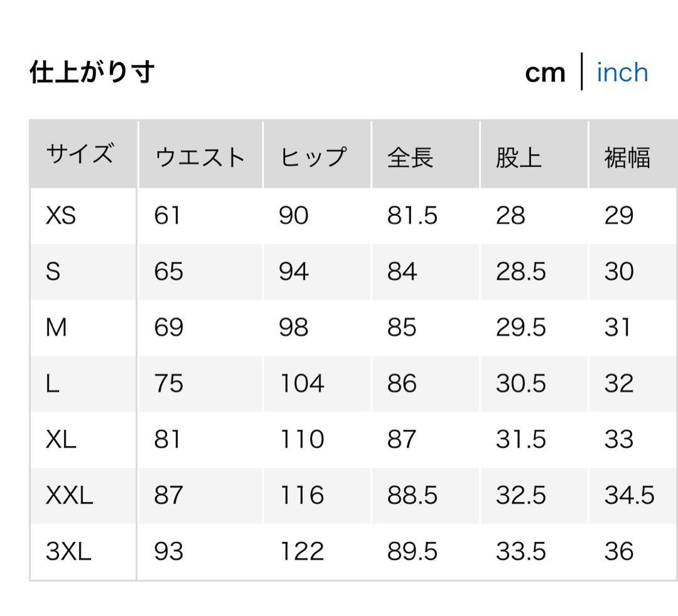This screenshot has height=616, width=678.
Task: Switch units to inch
Action: click(621, 73)
